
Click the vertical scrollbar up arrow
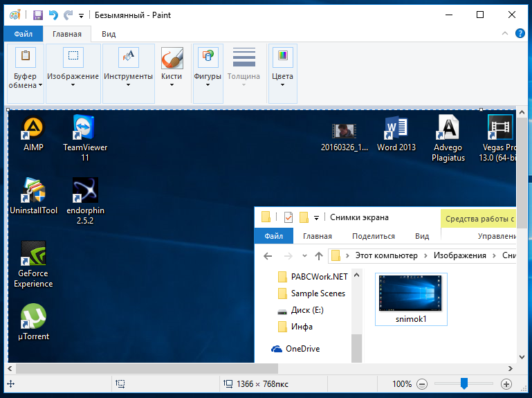coord(522,112)
